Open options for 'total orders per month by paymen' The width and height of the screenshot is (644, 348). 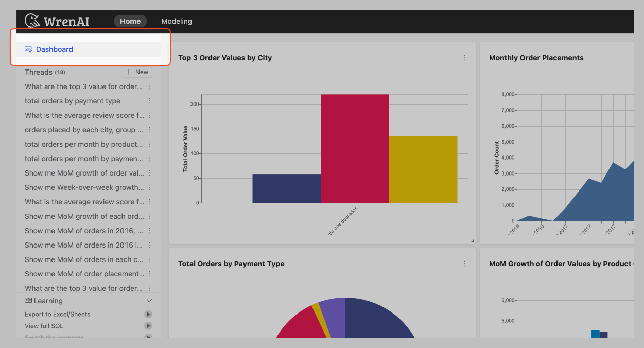tap(149, 159)
